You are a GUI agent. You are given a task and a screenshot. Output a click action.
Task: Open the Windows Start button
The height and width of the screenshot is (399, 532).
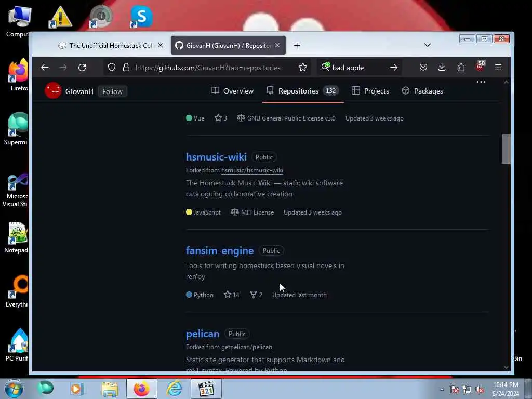tap(14, 389)
